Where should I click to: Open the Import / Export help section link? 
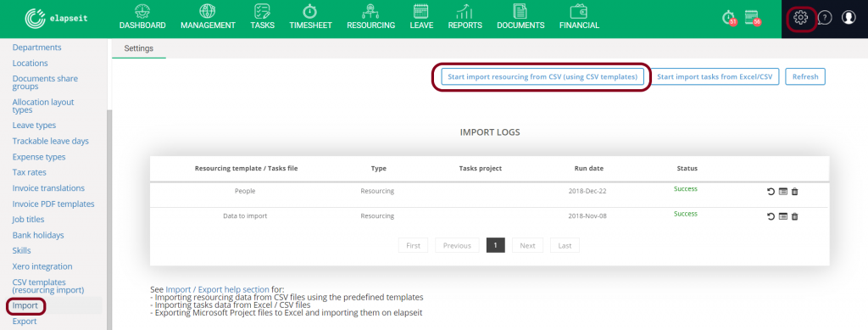(217, 289)
